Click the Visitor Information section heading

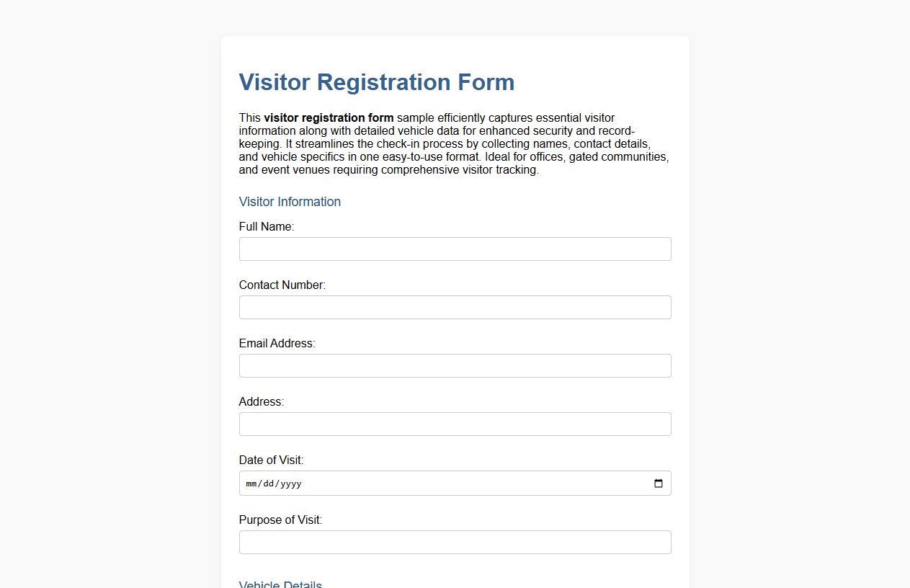tap(290, 202)
